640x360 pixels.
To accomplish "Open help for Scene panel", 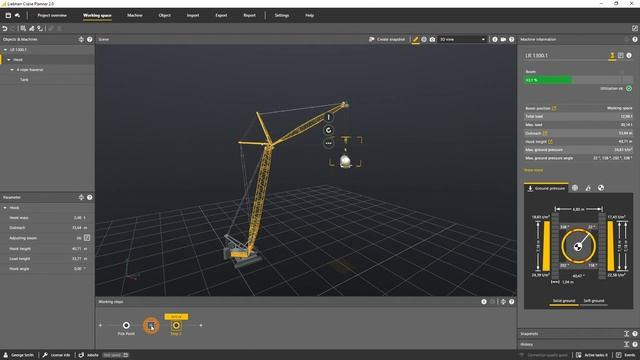I will (511, 39).
